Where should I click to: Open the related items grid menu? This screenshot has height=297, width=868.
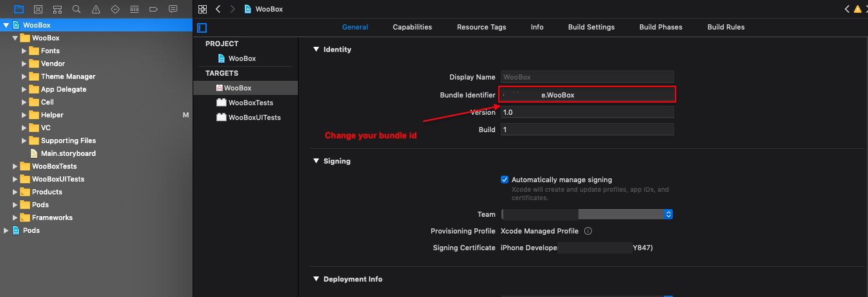coord(202,9)
